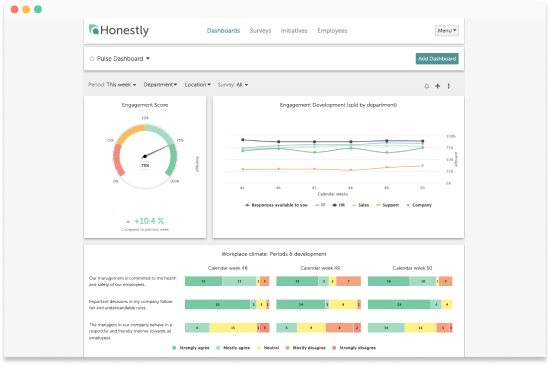550x365 pixels.
Task: Toggle the IT series in legend
Action: click(x=320, y=205)
